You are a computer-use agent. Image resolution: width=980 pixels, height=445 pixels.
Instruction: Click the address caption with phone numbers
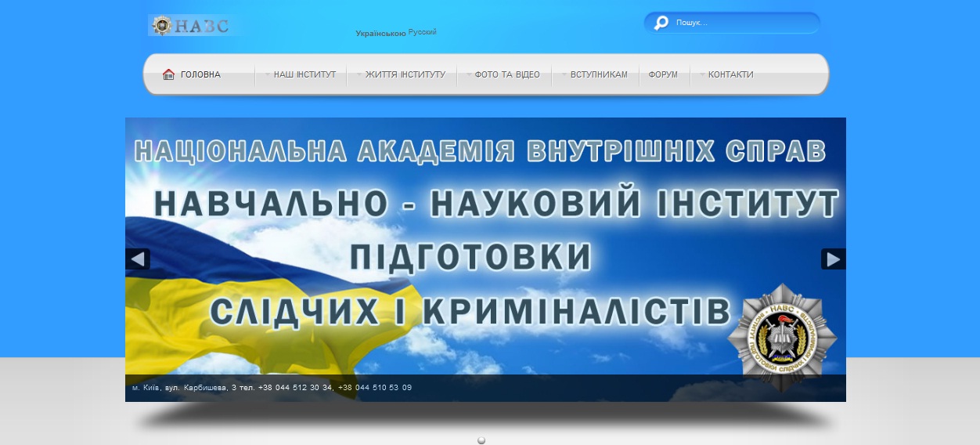coord(272,388)
